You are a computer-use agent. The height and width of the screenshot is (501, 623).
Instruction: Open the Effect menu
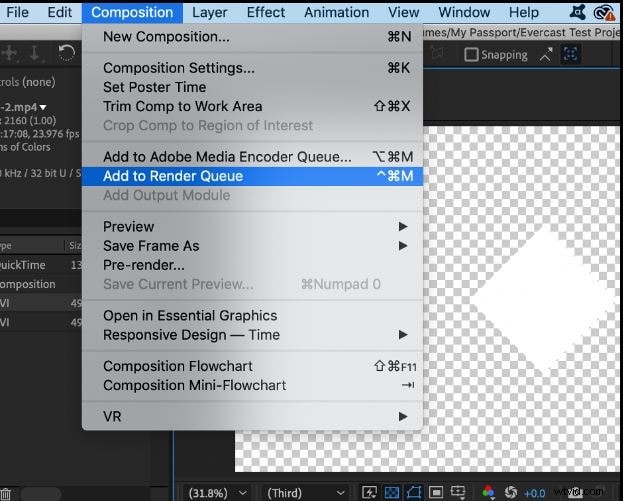(266, 12)
